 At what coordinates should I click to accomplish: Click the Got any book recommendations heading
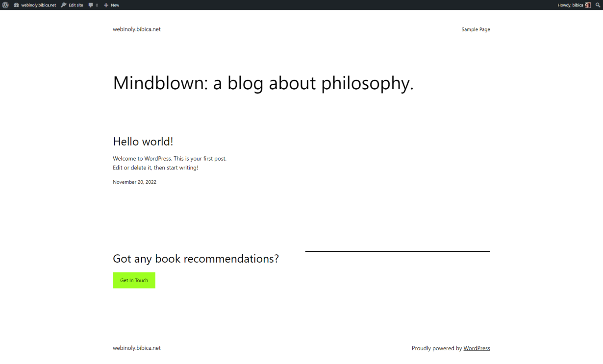coord(196,259)
